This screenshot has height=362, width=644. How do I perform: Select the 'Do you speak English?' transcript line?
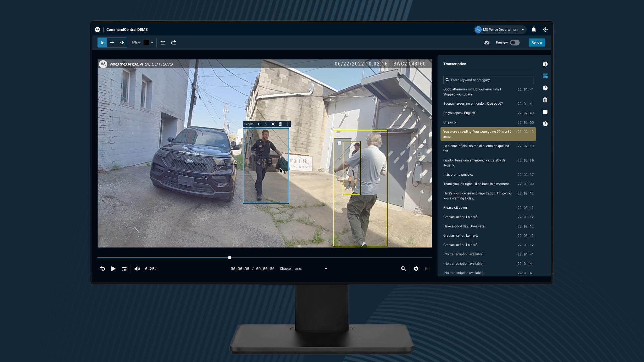460,113
